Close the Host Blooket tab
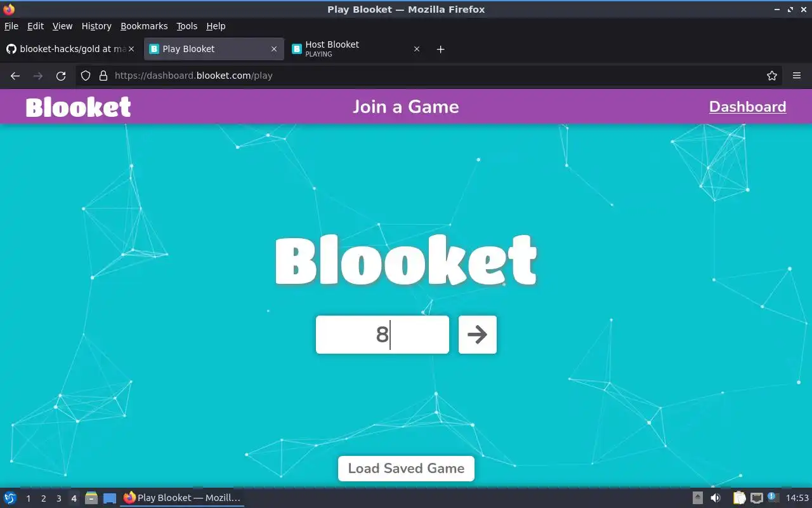 pos(417,49)
